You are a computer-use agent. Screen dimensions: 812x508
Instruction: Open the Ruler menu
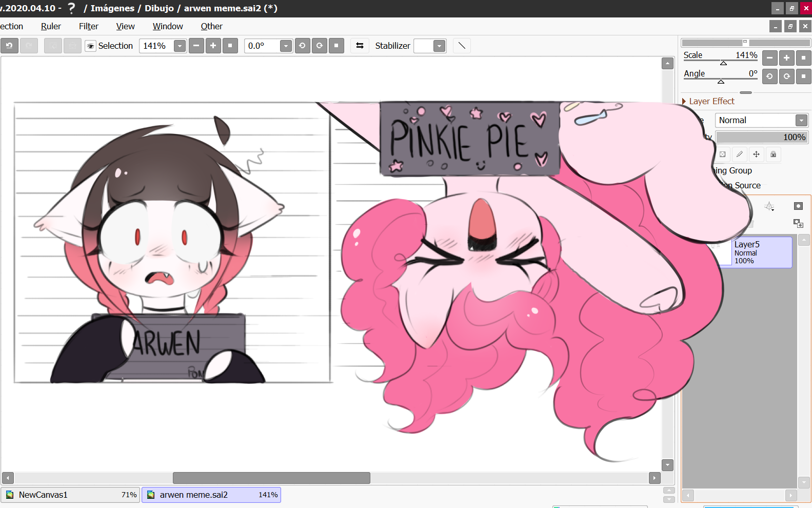(51, 26)
